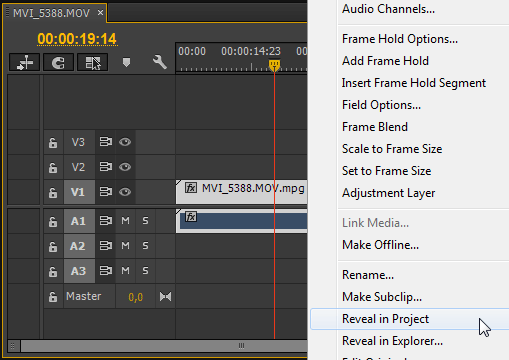
Task: Target audio track A2 header
Action: [x=79, y=246]
